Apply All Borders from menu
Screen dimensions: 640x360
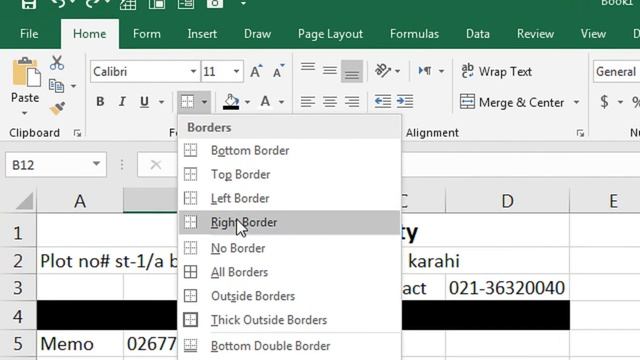click(x=289, y=272)
